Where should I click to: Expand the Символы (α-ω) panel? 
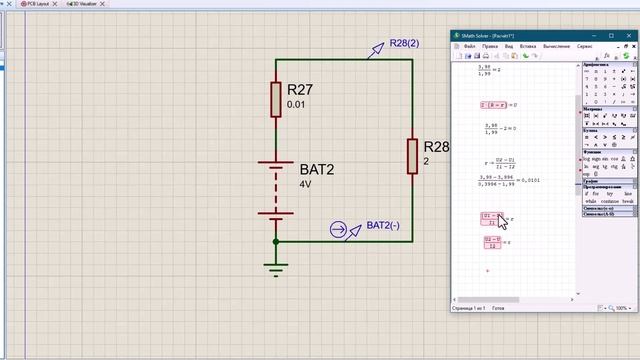[609, 209]
